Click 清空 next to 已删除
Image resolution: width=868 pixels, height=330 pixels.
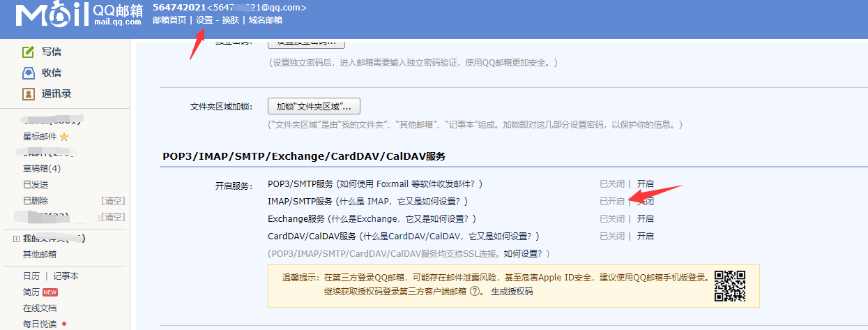[113, 201]
